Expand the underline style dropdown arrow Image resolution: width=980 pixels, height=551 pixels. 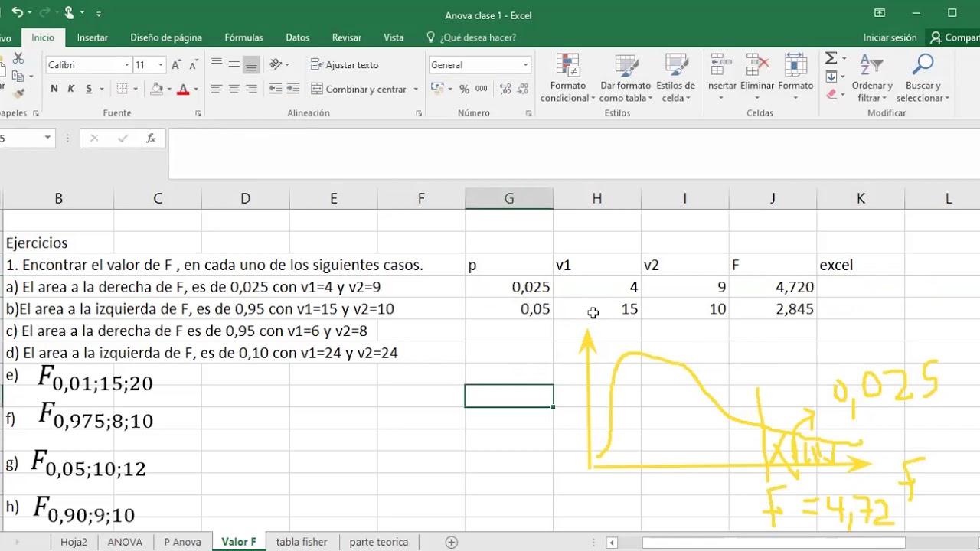pos(102,90)
